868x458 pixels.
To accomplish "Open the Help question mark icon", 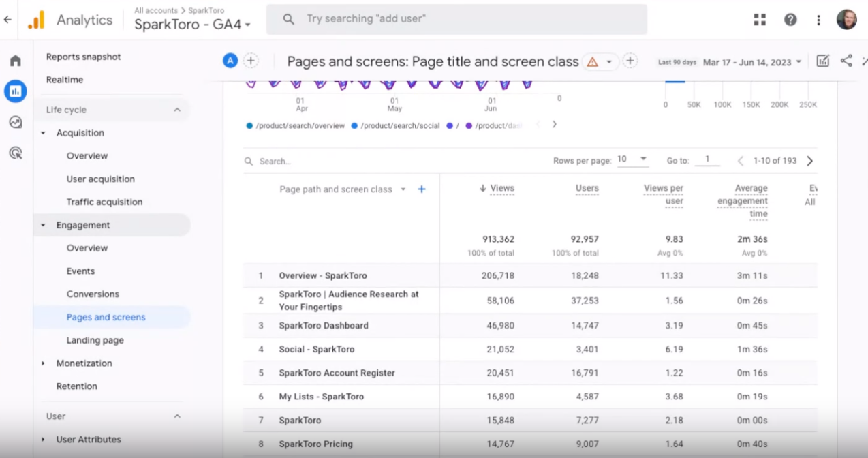I will (790, 20).
